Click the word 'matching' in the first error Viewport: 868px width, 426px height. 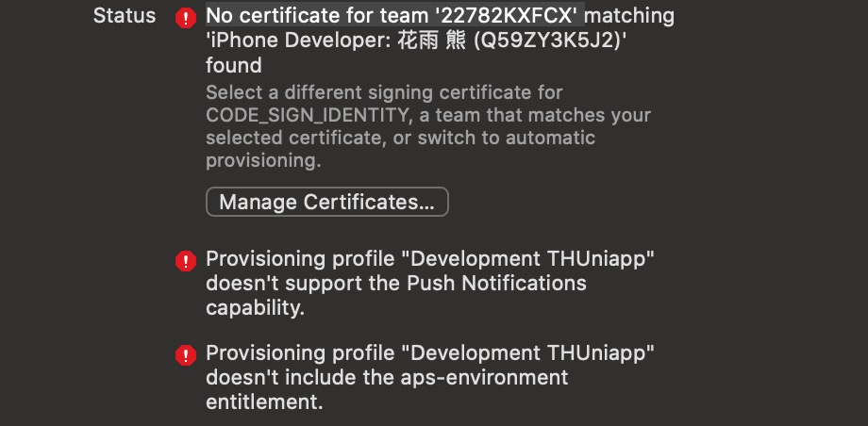click(x=629, y=17)
